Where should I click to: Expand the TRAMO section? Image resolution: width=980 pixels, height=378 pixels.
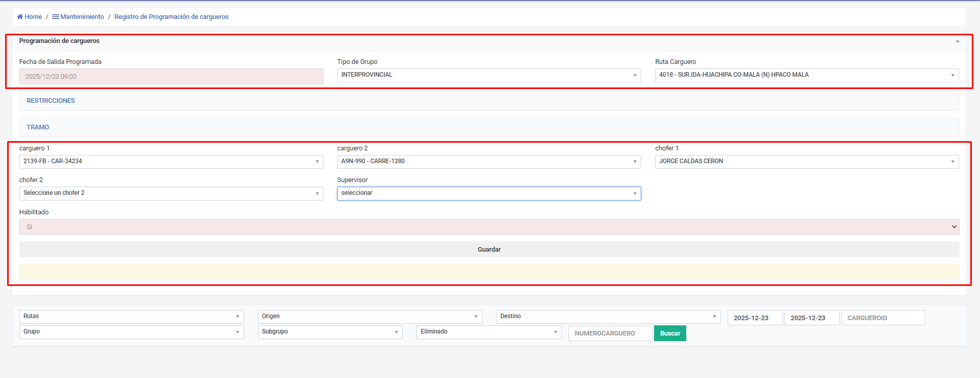[x=38, y=127]
